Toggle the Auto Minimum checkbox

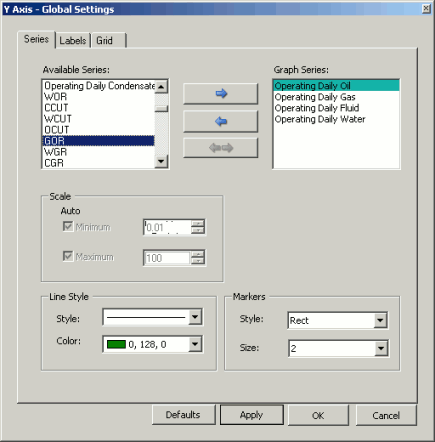coord(68,227)
